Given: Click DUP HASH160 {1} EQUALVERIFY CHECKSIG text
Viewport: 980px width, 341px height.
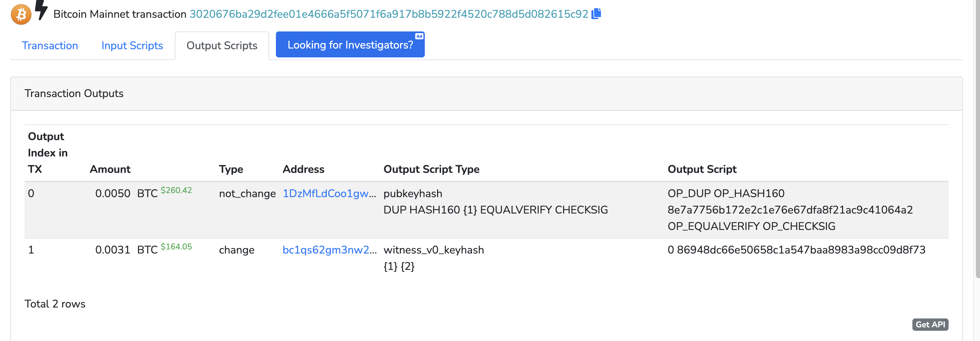Looking at the screenshot, I should (x=496, y=210).
